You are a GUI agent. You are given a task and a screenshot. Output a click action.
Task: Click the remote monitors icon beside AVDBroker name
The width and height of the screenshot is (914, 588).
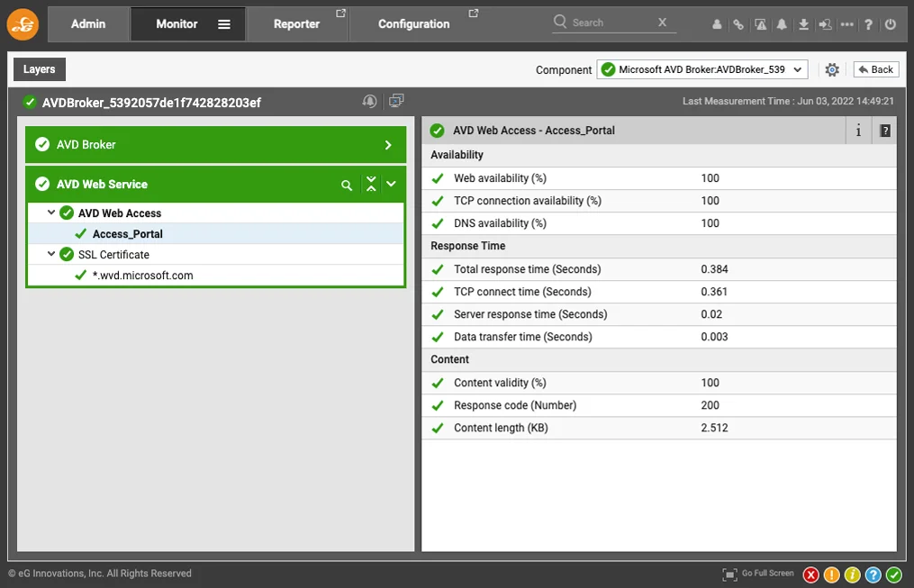click(396, 101)
